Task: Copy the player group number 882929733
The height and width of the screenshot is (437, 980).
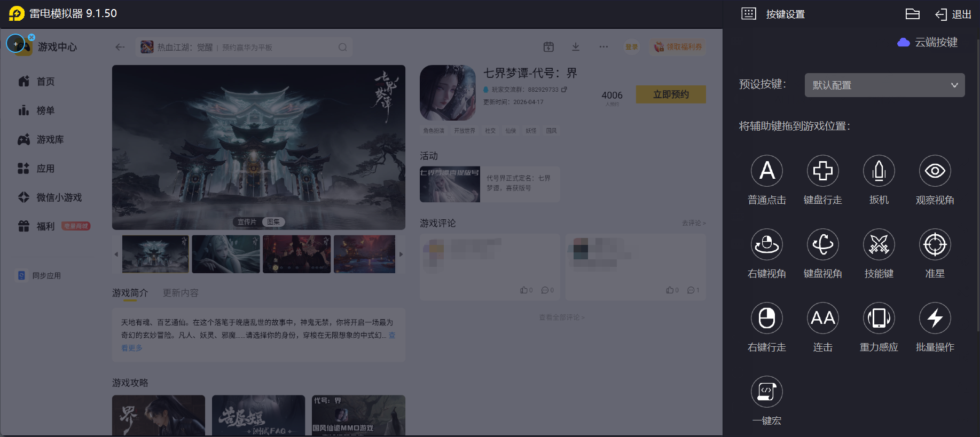Action: click(x=564, y=90)
